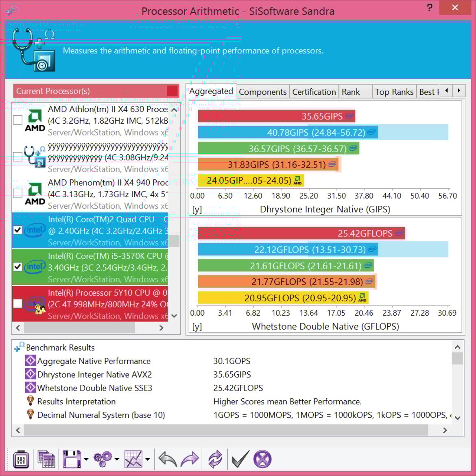Image resolution: width=476 pixels, height=476 pixels.
Task: Click the stethoscope icon on the yyyy row
Action: coord(35,157)
